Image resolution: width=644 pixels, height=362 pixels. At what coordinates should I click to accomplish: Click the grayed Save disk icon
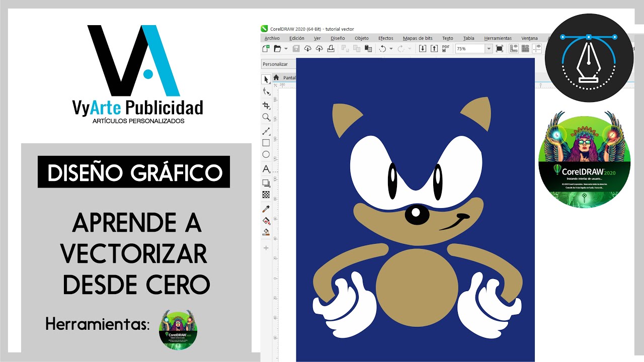click(x=296, y=48)
